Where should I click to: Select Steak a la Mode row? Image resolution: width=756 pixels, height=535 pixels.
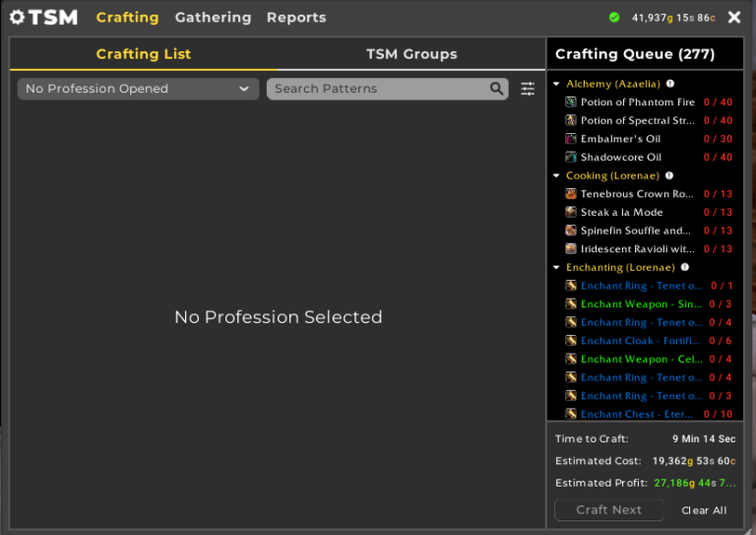645,212
